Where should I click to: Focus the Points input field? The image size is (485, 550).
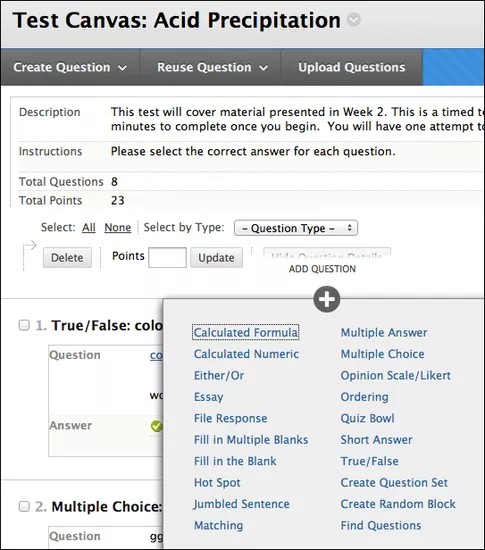[x=167, y=257]
